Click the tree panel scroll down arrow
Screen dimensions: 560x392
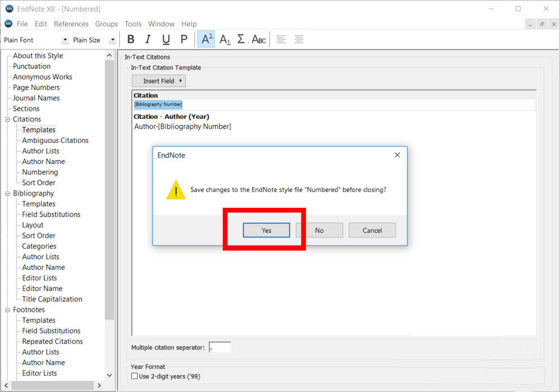click(109, 375)
